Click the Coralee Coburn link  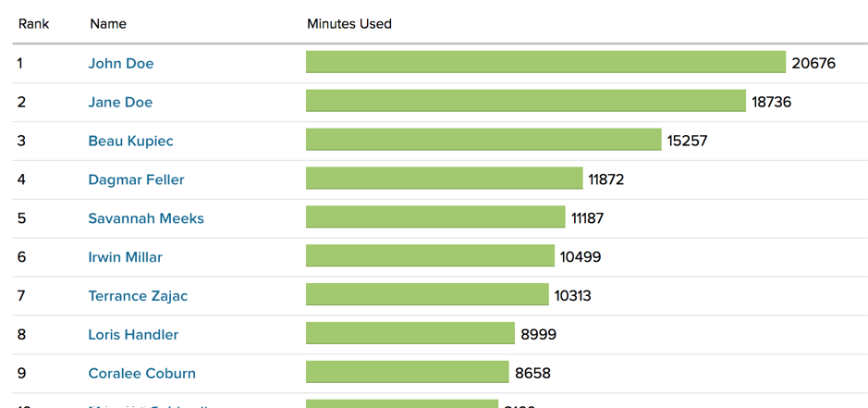pos(141,374)
